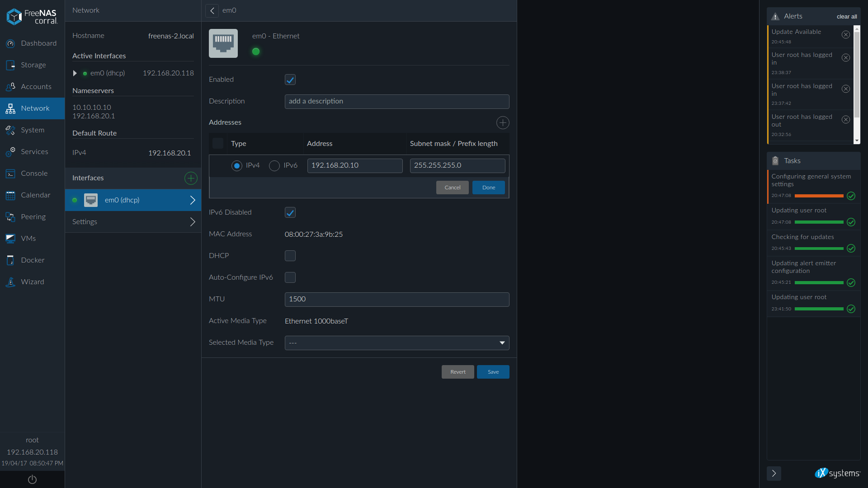
Task: Open the VMs section icon
Action: click(10, 239)
